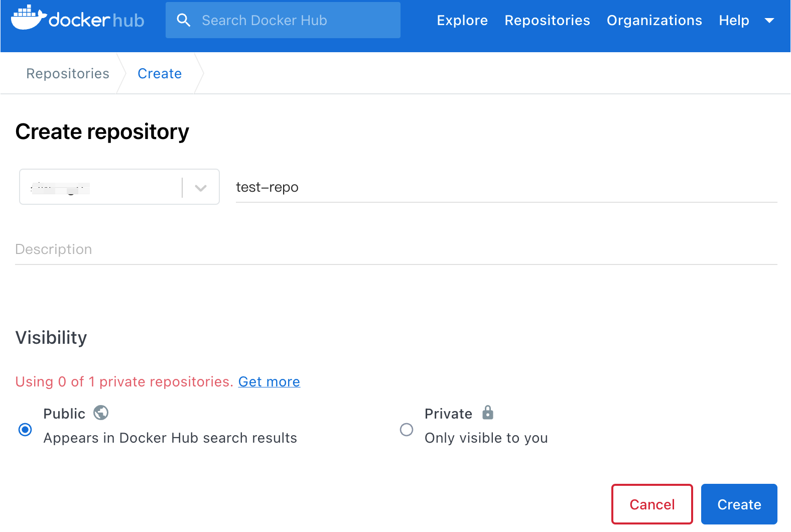This screenshot has height=532, width=791.
Task: Open the Help menu
Action: 734,20
